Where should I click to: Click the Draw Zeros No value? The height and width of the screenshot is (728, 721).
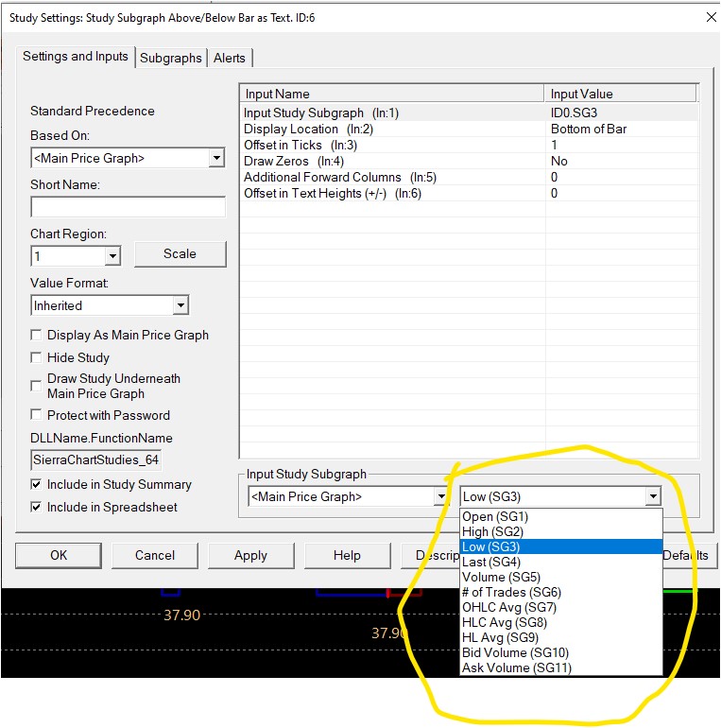622,161
